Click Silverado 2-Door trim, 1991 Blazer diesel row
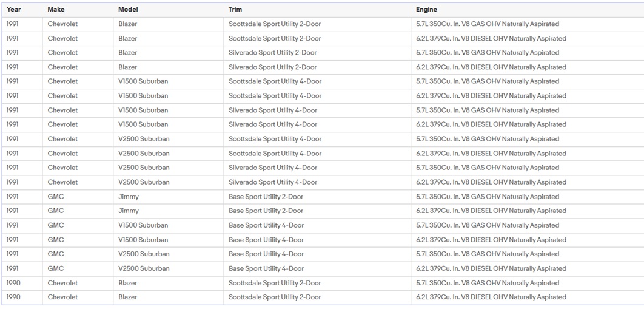The image size is (644, 309). pos(272,67)
